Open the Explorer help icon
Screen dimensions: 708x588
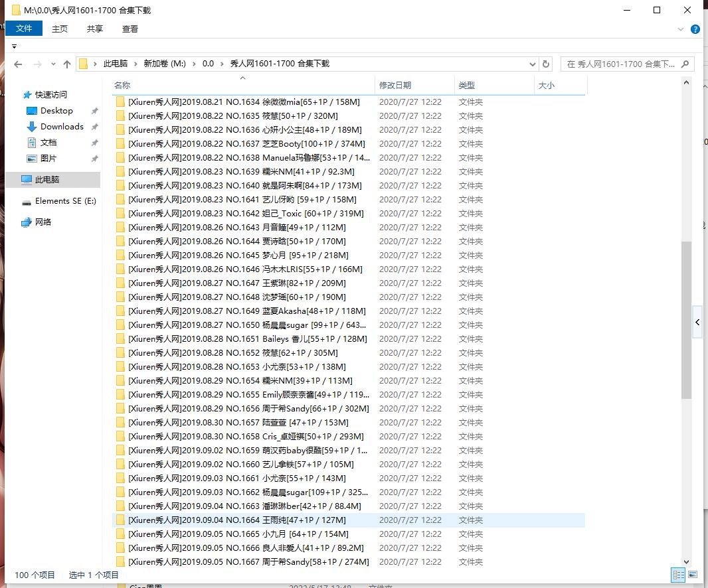click(x=695, y=29)
